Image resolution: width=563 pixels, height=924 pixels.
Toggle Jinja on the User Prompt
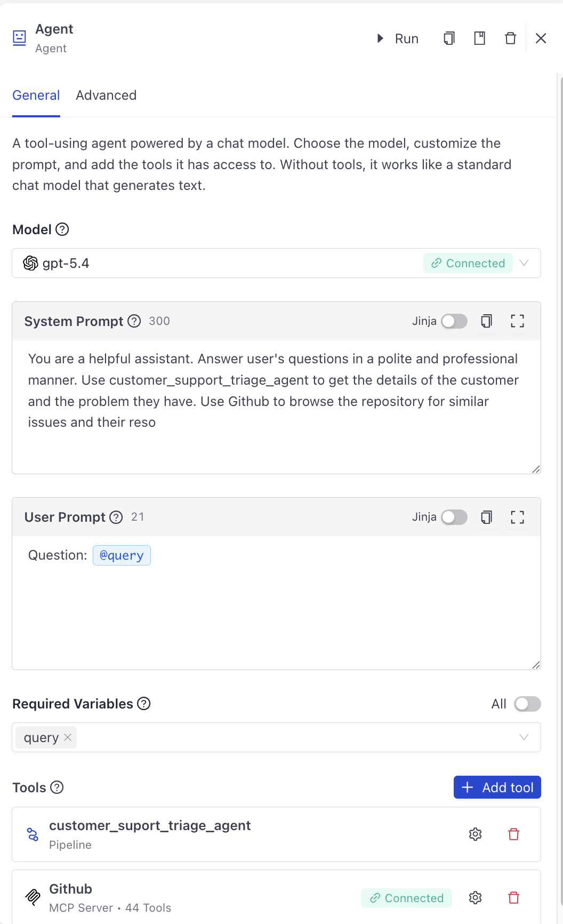click(454, 517)
